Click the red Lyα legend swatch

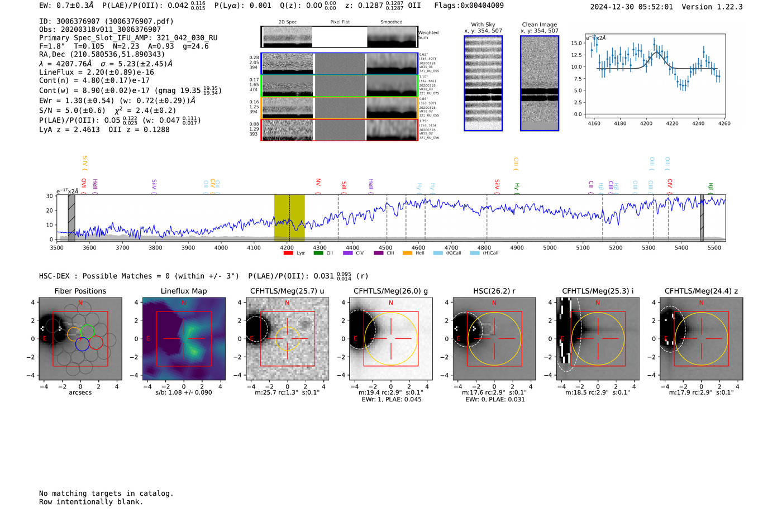tap(288, 253)
